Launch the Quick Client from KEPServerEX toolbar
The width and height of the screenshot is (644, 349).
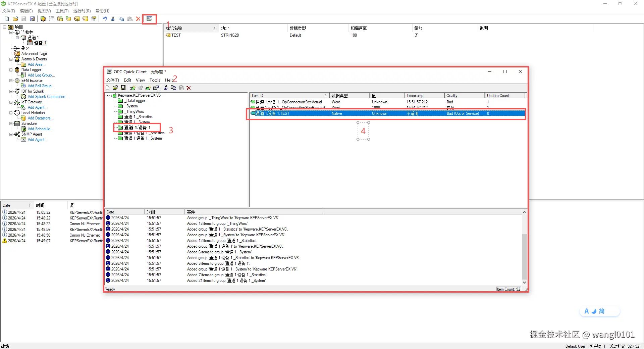point(149,19)
